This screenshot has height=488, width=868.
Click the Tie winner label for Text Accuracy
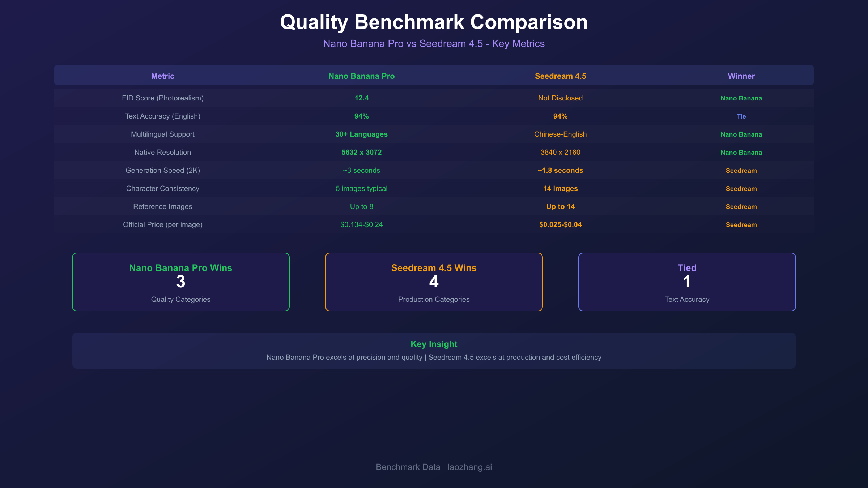tap(741, 116)
